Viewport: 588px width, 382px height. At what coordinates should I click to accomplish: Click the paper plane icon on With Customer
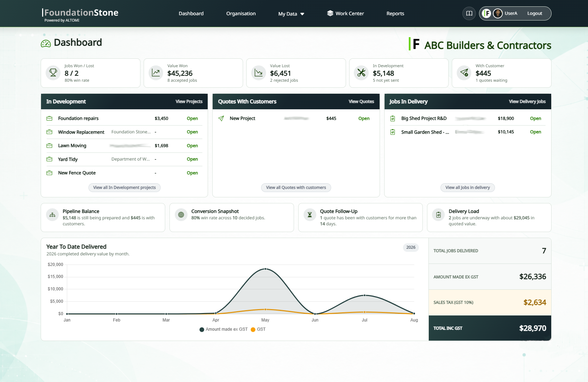(x=464, y=73)
